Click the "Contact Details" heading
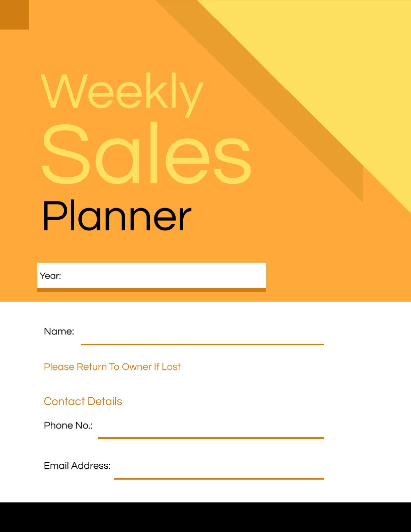 coord(83,401)
